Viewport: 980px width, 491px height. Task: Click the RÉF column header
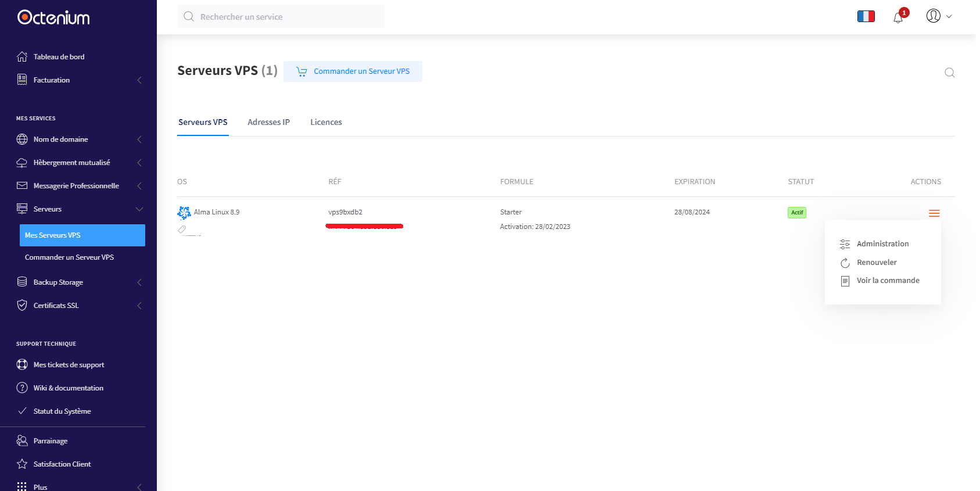tap(335, 182)
